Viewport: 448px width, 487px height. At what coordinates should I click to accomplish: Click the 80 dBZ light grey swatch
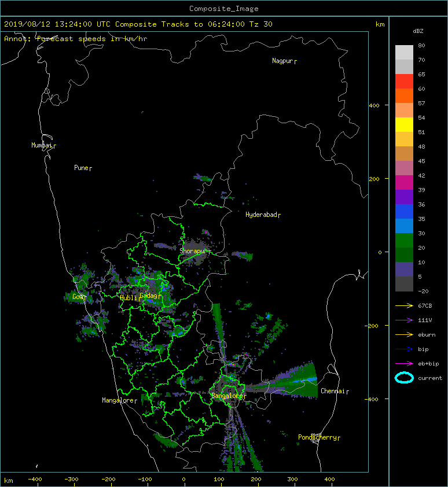pyautogui.click(x=404, y=52)
